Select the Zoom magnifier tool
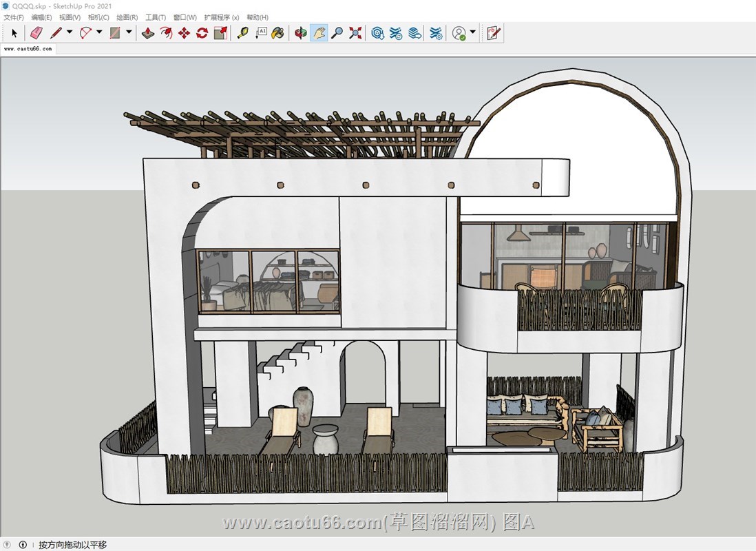The image size is (756, 551). [x=337, y=33]
